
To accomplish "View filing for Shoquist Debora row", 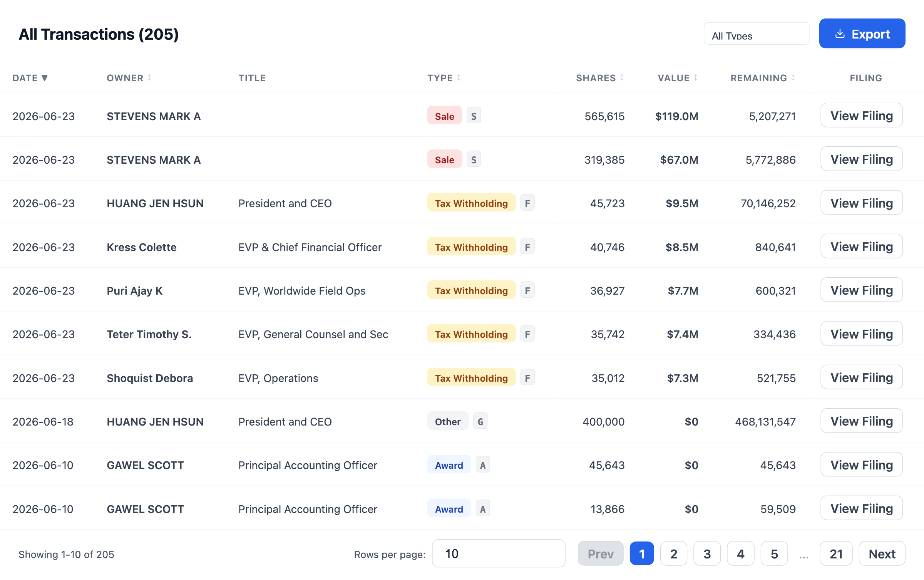I will point(862,377).
